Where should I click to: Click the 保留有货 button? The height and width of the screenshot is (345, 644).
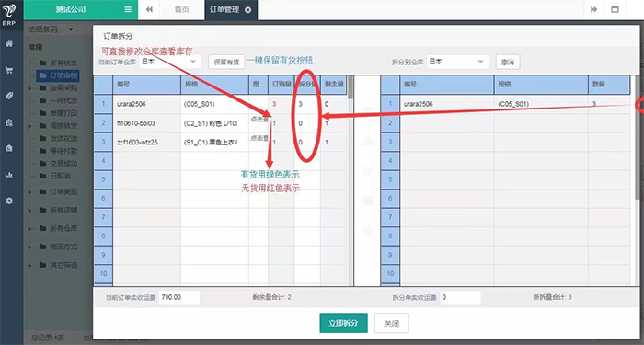[226, 62]
